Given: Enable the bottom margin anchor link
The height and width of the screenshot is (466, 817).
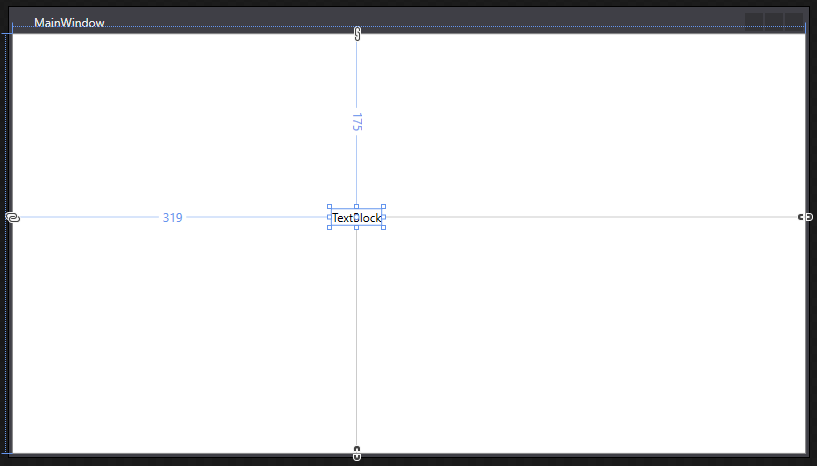Looking at the screenshot, I should 357,453.
